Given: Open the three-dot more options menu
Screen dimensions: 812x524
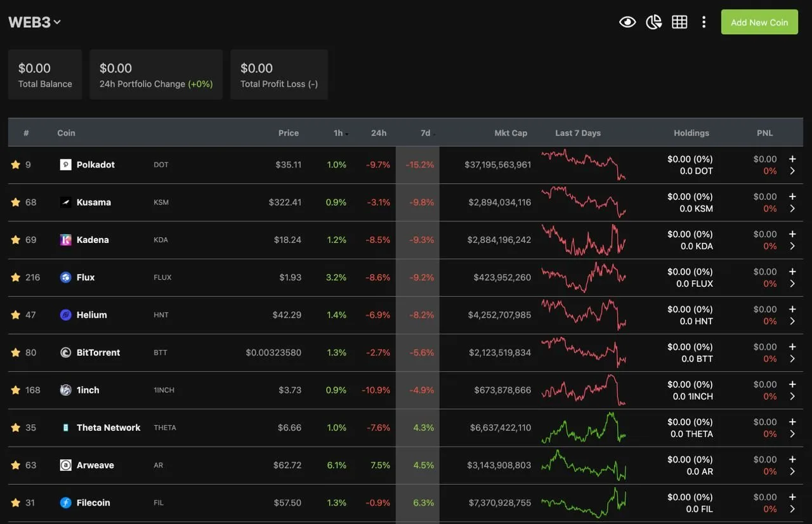Looking at the screenshot, I should pos(704,22).
